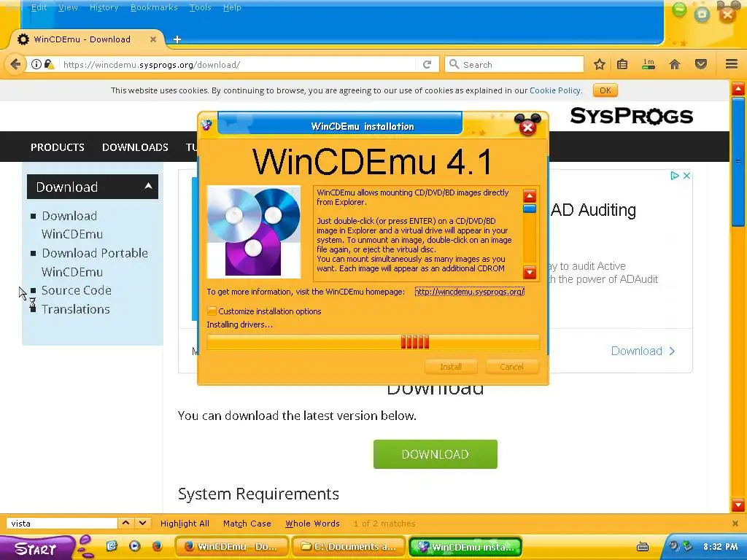
Task: Open the Help menu
Action: tap(232, 7)
